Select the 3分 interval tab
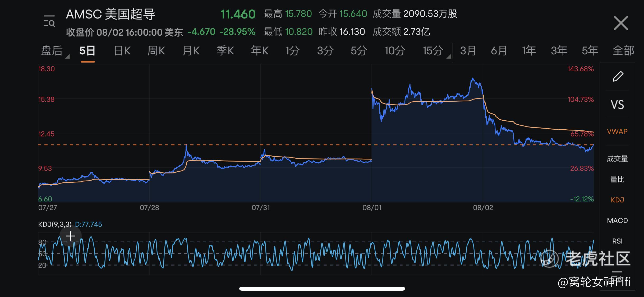Image resolution: width=644 pixels, height=297 pixels. [325, 51]
